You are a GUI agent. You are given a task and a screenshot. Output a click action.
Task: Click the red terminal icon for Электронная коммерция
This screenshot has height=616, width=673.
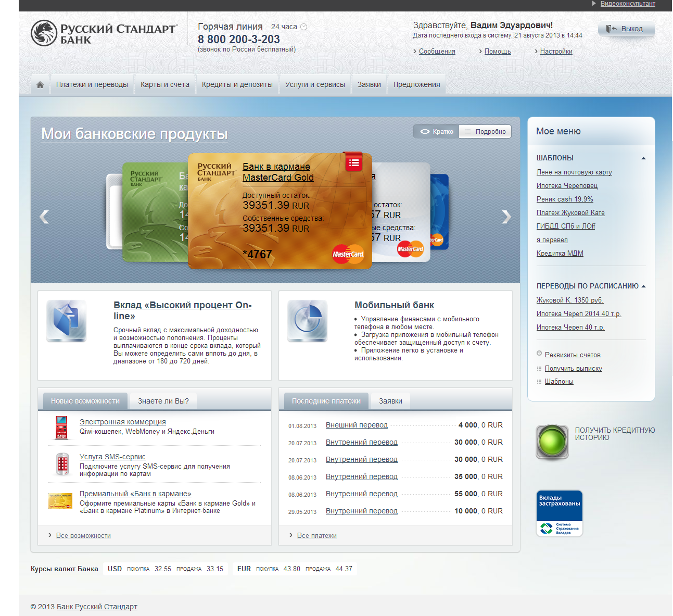pos(61,428)
